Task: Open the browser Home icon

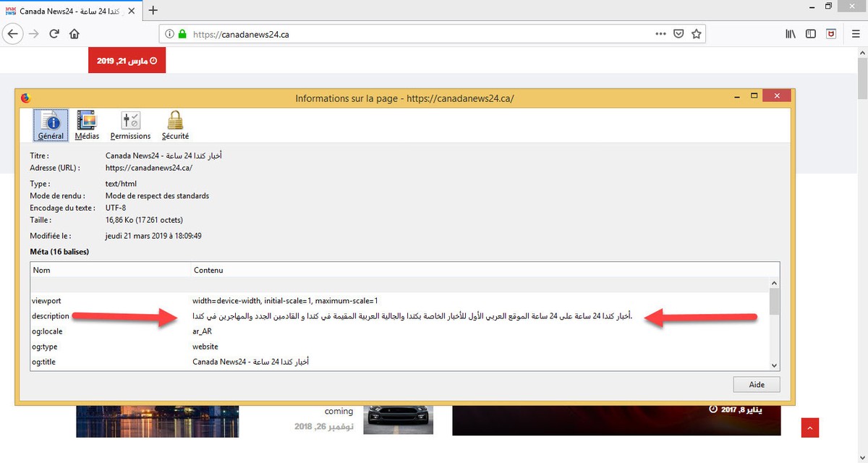Action: click(x=75, y=34)
